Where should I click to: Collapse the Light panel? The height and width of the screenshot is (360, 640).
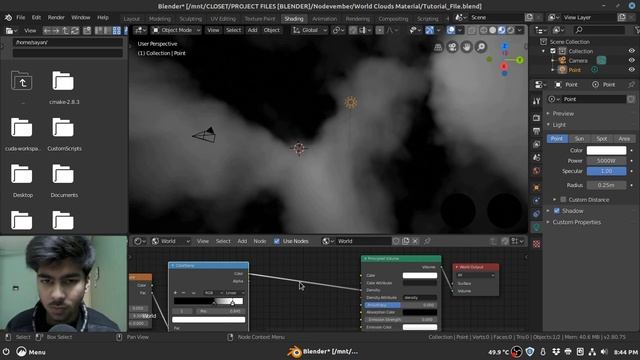tap(559, 125)
